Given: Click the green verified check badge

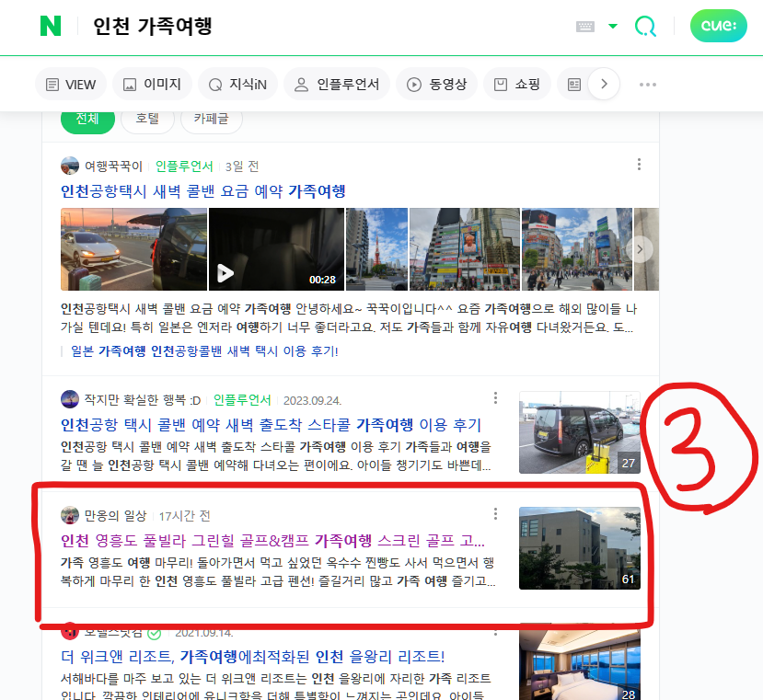Looking at the screenshot, I should click(155, 634).
